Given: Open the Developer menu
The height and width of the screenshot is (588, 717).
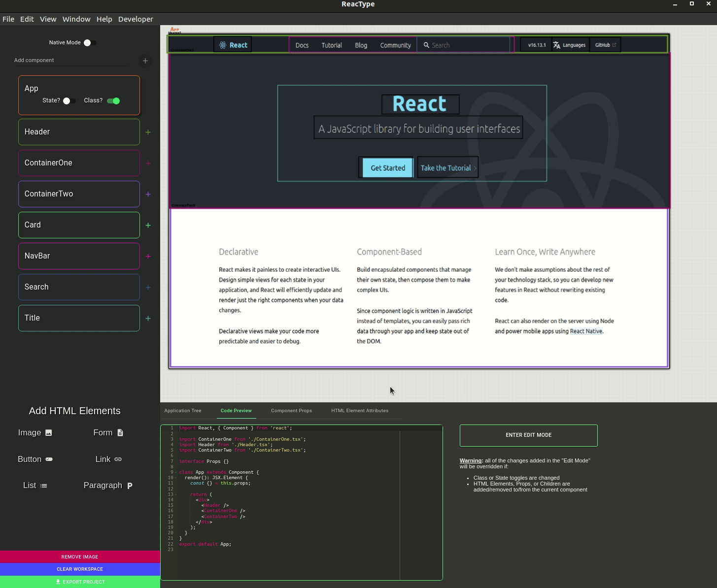Looking at the screenshot, I should (136, 19).
